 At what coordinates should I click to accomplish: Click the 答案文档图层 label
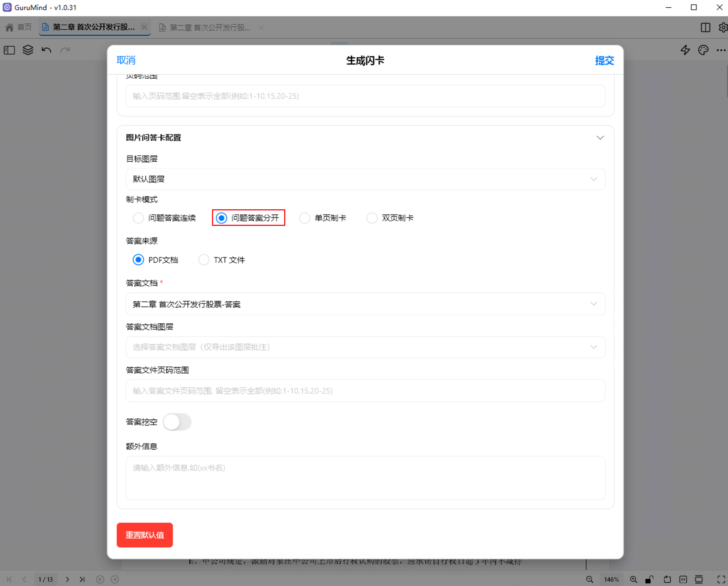point(149,327)
